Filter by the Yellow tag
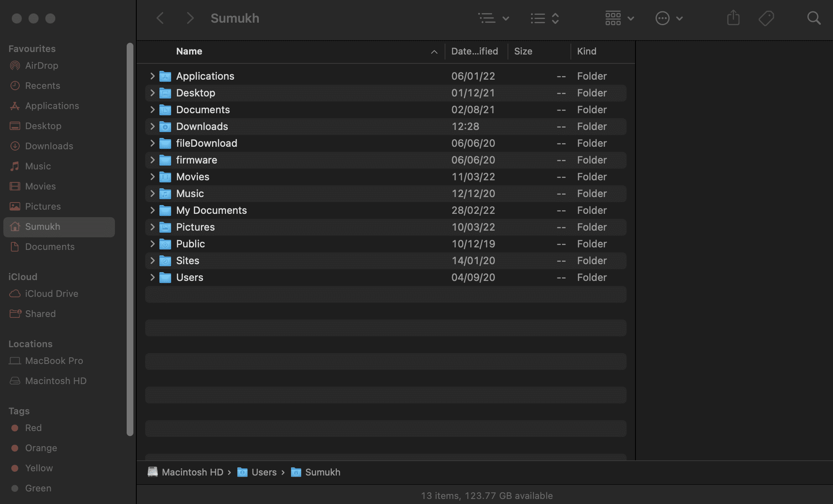Screen dimensions: 833x504 pos(59,468)
